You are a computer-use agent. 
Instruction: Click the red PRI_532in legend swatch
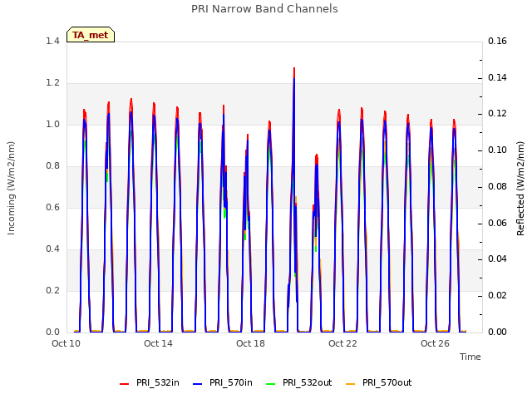(124, 384)
